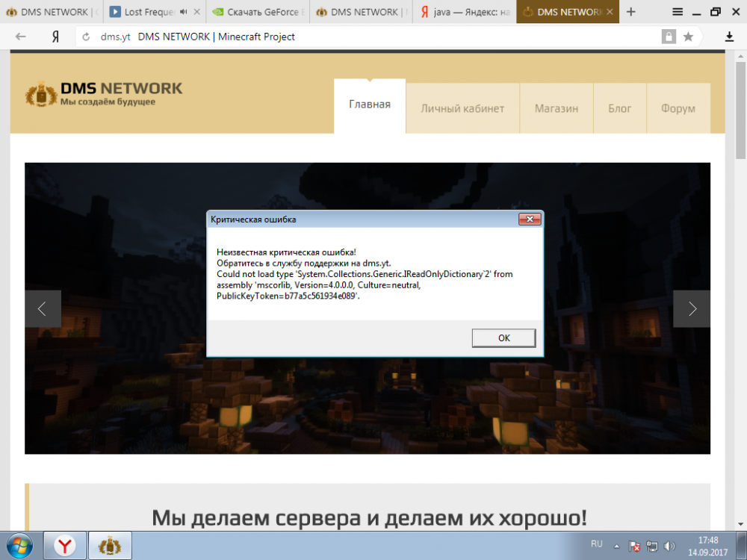
Task: Click the scrollbar down arrow
Action: tap(740, 525)
